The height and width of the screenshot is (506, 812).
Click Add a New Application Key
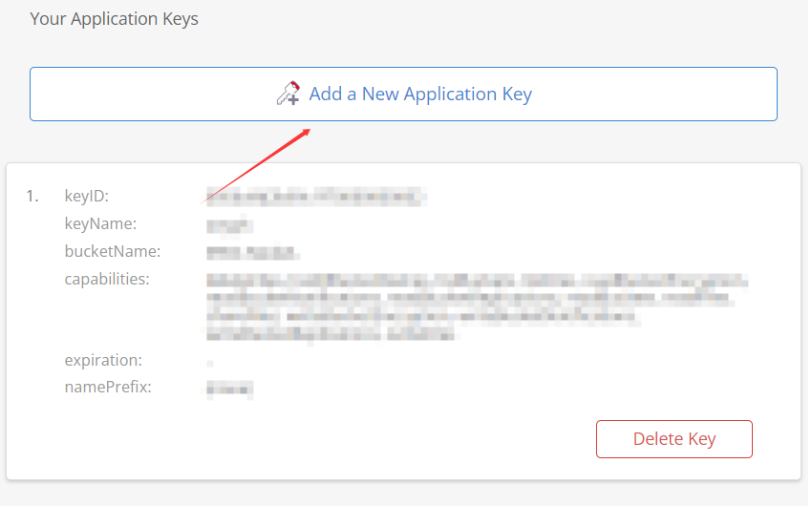[x=420, y=95]
